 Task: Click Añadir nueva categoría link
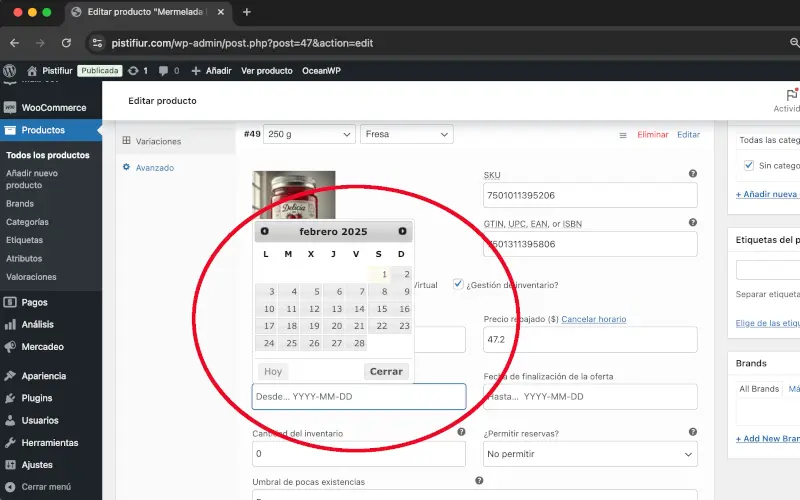point(768,194)
